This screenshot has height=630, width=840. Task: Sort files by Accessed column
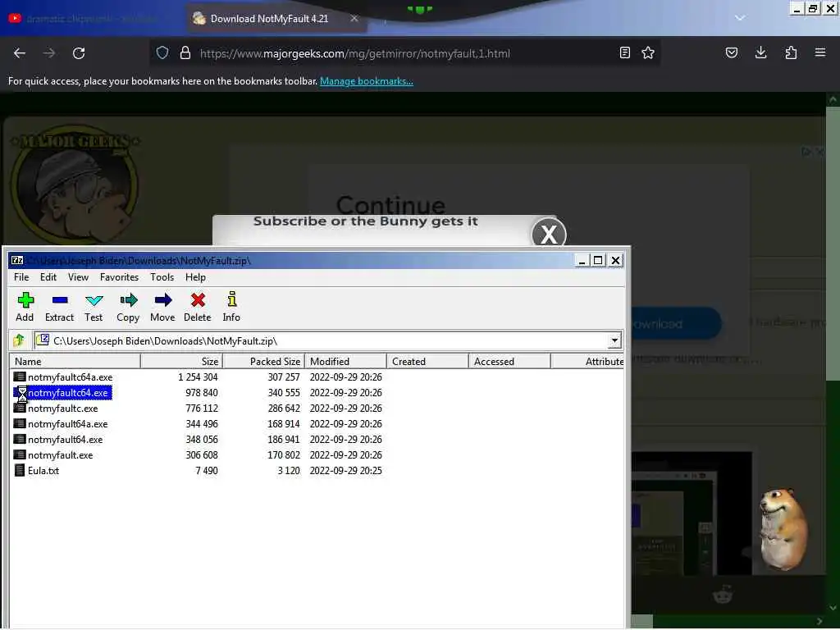[x=509, y=362]
